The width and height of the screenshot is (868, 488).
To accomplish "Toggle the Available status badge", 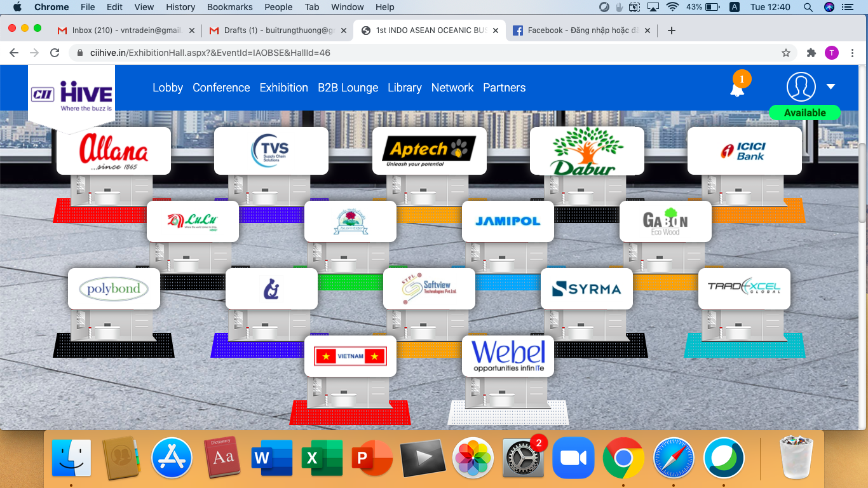I will click(x=804, y=112).
